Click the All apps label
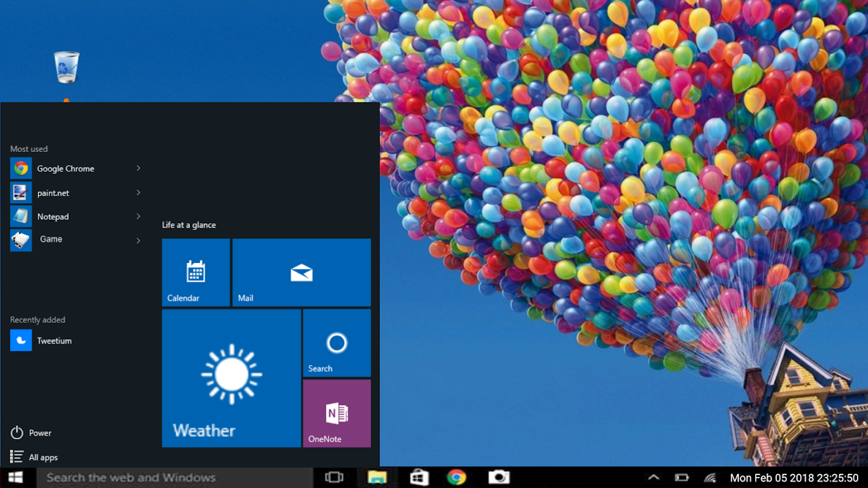This screenshot has height=488, width=868. [43, 457]
